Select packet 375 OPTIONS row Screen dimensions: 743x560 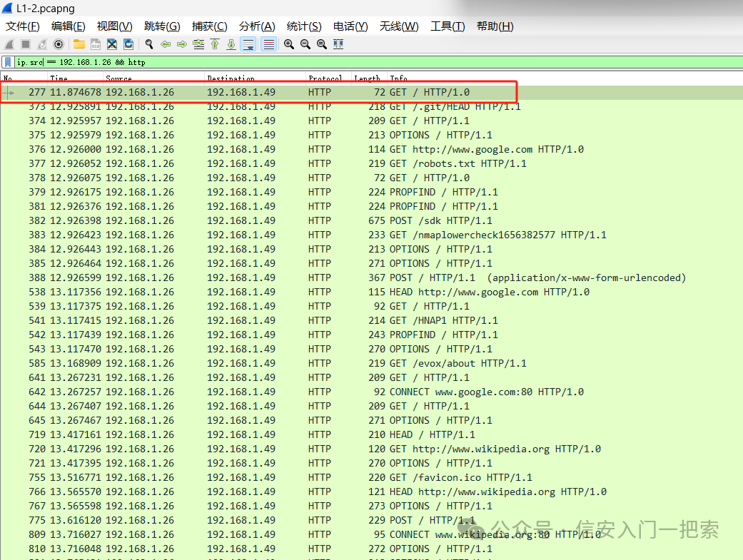point(371,135)
